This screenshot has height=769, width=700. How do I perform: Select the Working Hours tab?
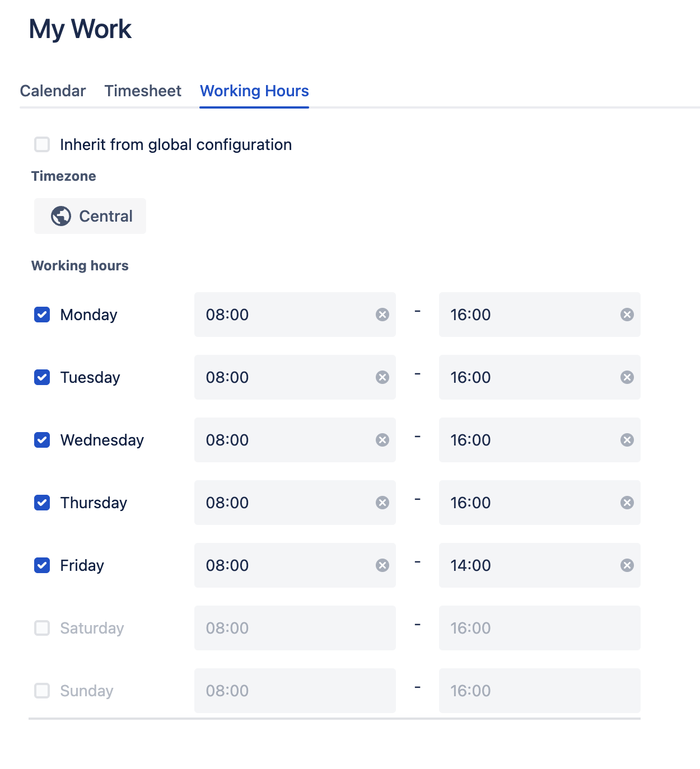[254, 91]
